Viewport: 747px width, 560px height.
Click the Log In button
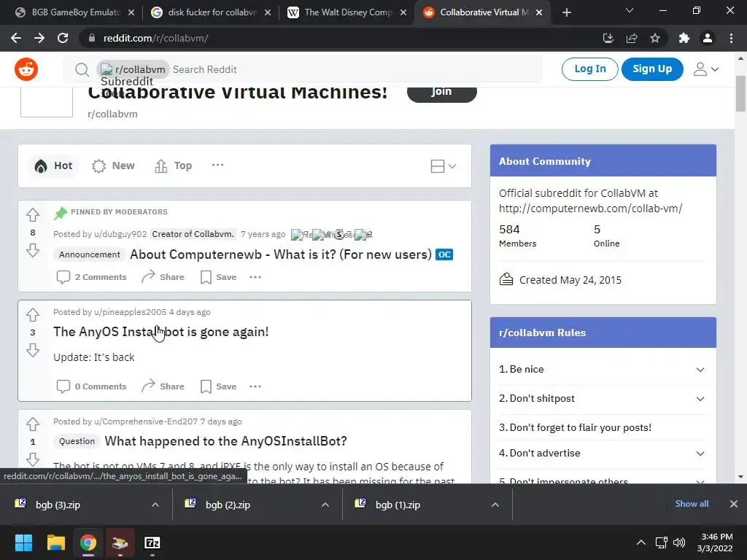pyautogui.click(x=589, y=69)
